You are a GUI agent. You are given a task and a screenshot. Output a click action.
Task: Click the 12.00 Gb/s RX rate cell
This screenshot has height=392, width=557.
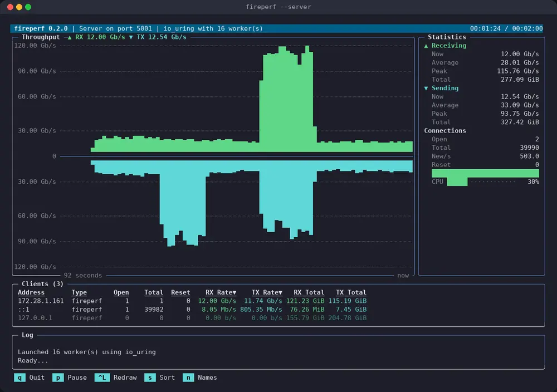217,301
